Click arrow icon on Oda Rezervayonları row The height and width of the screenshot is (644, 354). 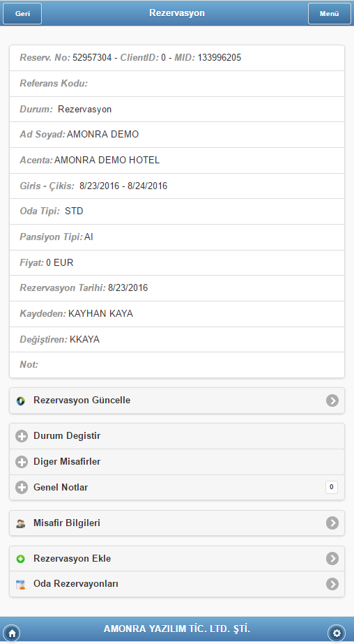coord(332,584)
